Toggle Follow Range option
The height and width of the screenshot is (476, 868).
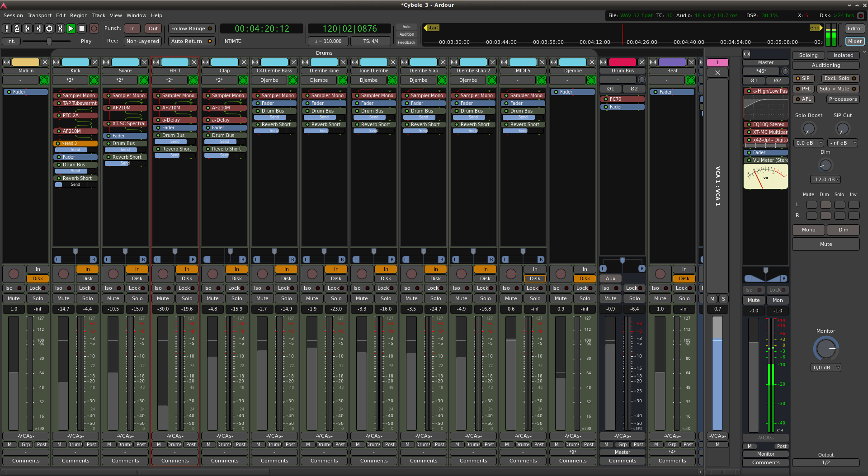(192, 28)
